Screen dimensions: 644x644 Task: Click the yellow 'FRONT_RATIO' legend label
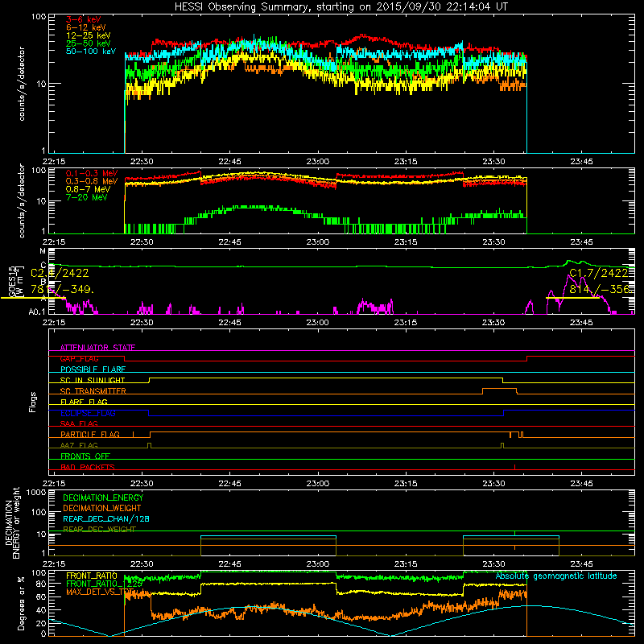tap(92, 576)
